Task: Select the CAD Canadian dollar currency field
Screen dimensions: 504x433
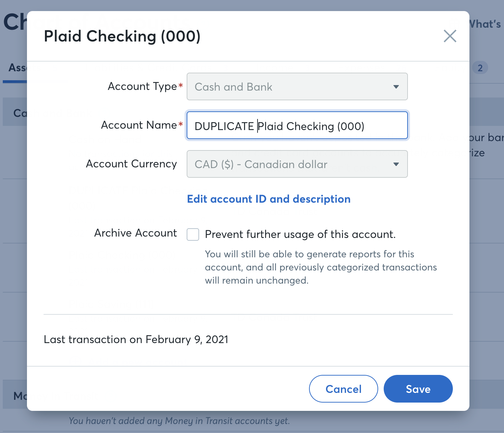Action: coord(297,164)
